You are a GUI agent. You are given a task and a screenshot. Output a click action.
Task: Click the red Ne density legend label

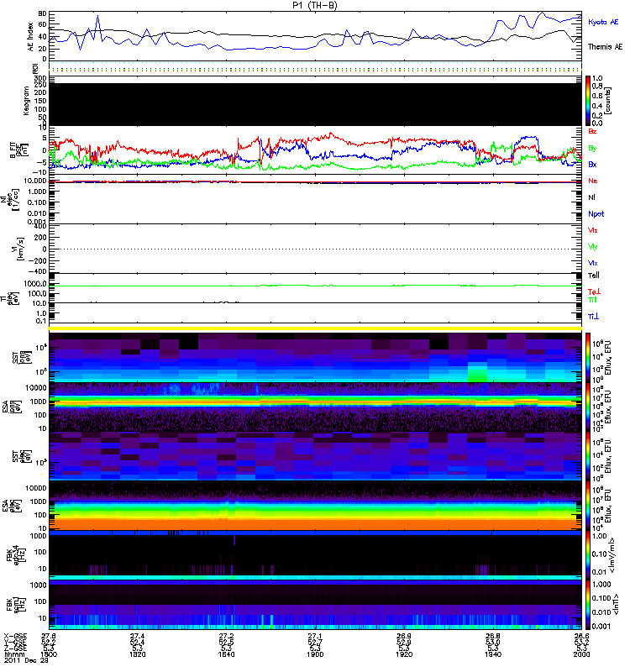[592, 181]
